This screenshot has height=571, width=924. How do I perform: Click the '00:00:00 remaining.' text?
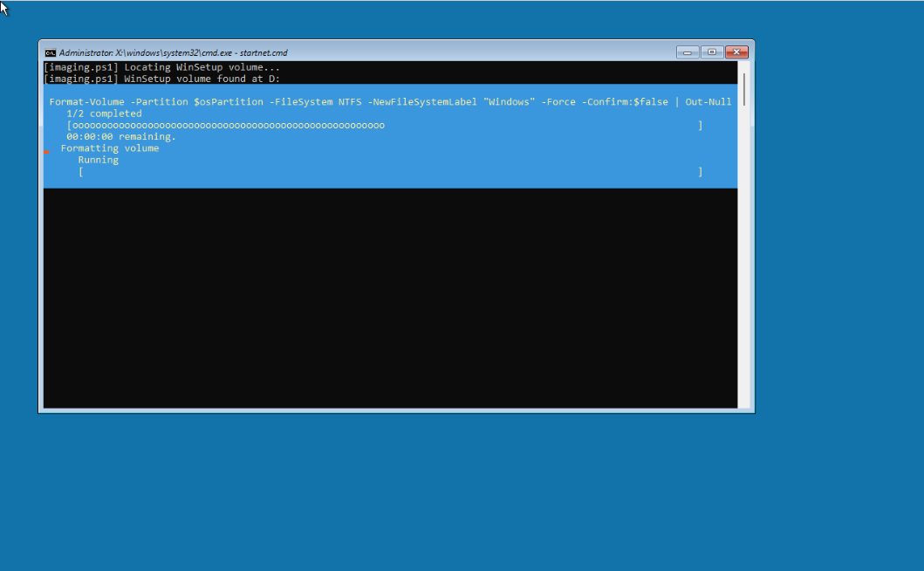pos(121,137)
